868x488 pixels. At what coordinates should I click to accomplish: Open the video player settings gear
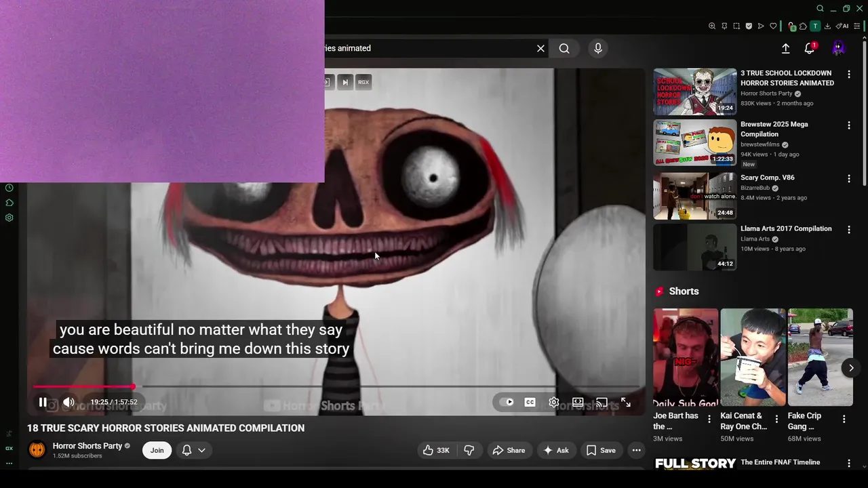(x=554, y=402)
